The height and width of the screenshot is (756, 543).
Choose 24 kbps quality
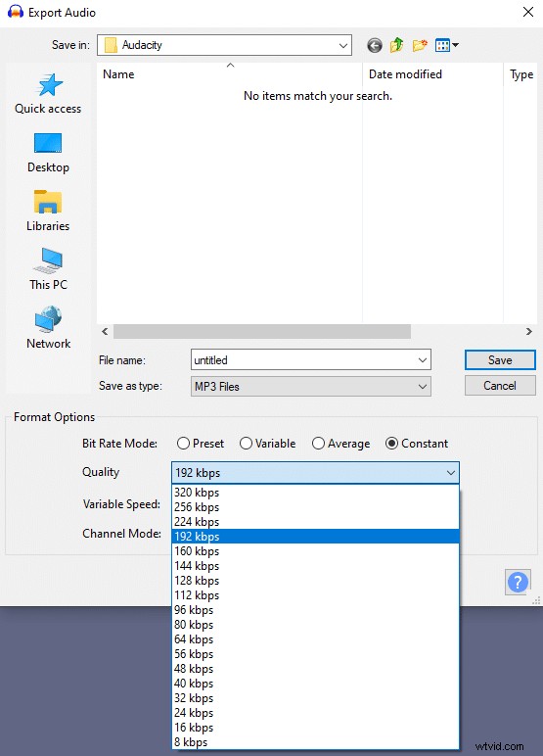315,713
